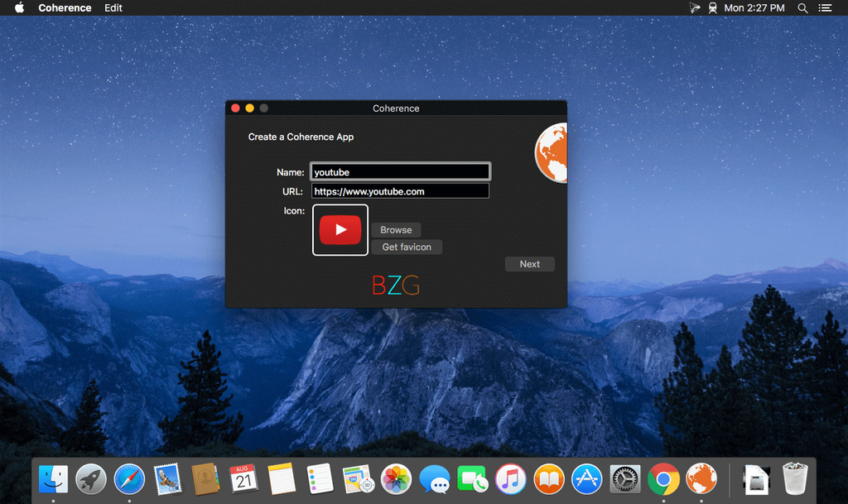Open the App Store from the Dock
Screen dimensions: 848x504
[x=587, y=478]
